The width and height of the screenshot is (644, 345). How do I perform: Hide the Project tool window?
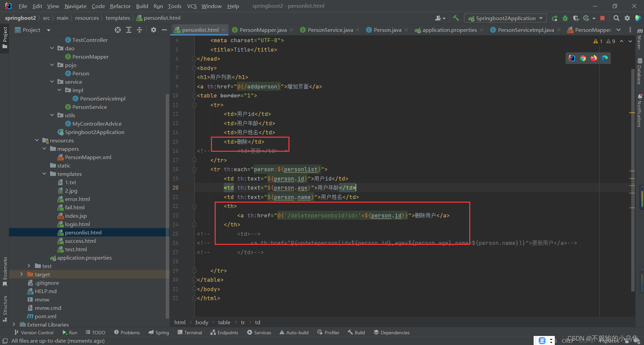[164, 30]
